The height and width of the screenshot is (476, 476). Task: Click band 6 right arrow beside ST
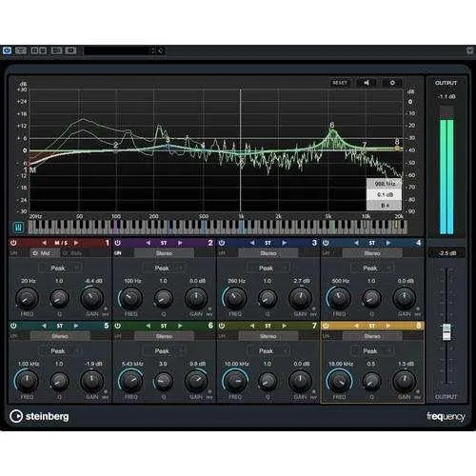point(180,326)
